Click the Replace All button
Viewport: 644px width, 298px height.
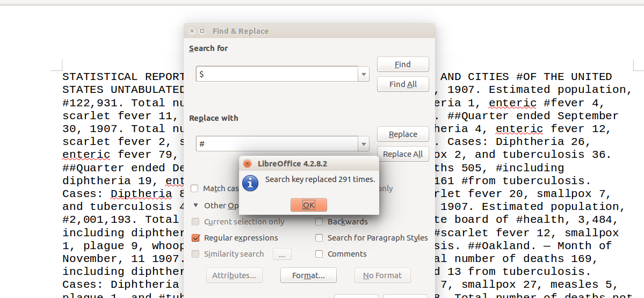click(x=403, y=154)
